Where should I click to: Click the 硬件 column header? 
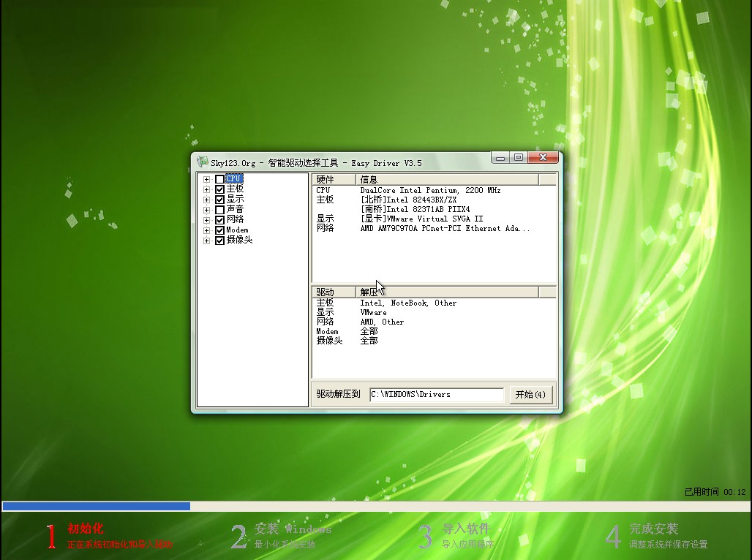click(x=334, y=180)
